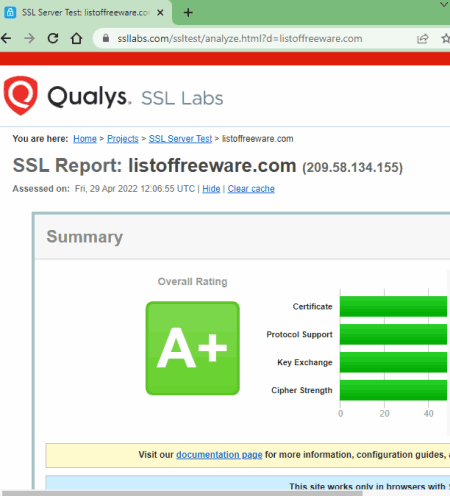Click the 'Summary' section heading
This screenshot has width=450, height=496.
tap(85, 237)
